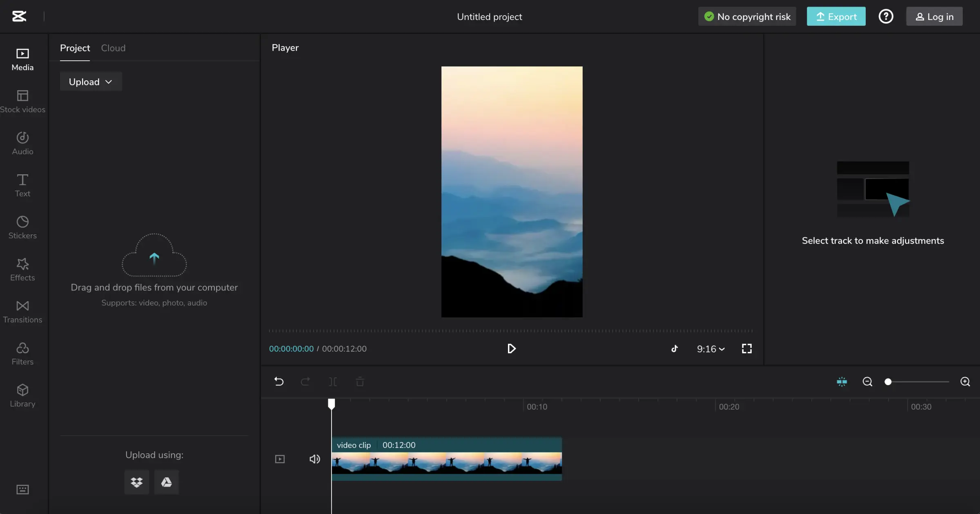Click the Google Drive upload icon
Viewport: 980px width, 514px height.
tap(166, 482)
